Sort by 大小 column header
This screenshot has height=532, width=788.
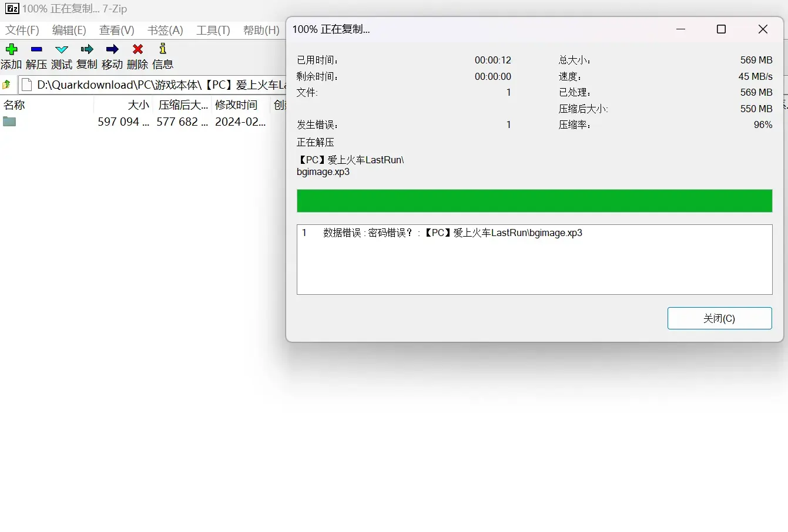(123, 105)
